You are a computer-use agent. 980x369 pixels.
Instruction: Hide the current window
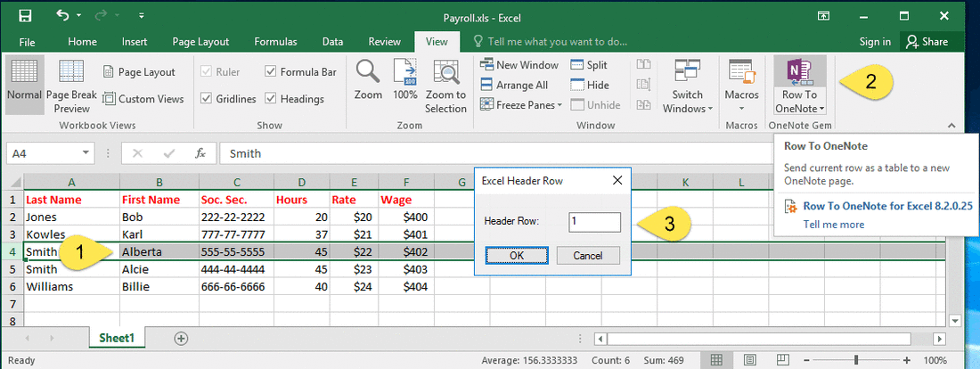point(590,85)
